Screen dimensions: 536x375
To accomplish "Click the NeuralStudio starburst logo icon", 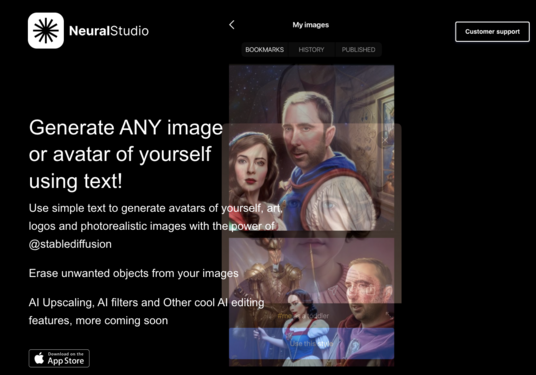I will pos(46,31).
